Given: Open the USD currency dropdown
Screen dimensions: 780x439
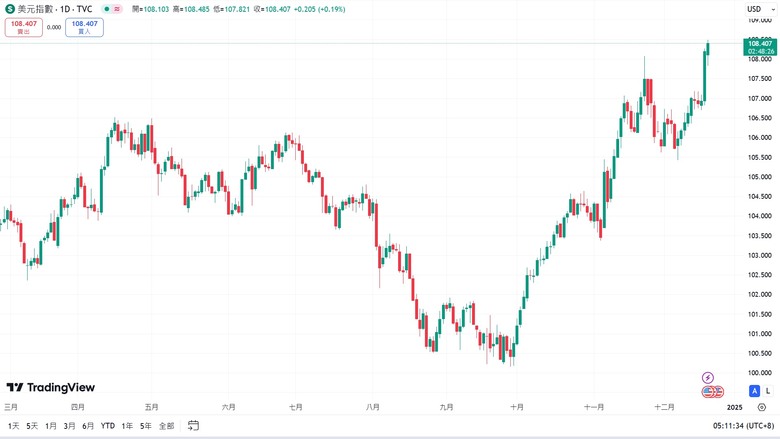Looking at the screenshot, I should [761, 9].
